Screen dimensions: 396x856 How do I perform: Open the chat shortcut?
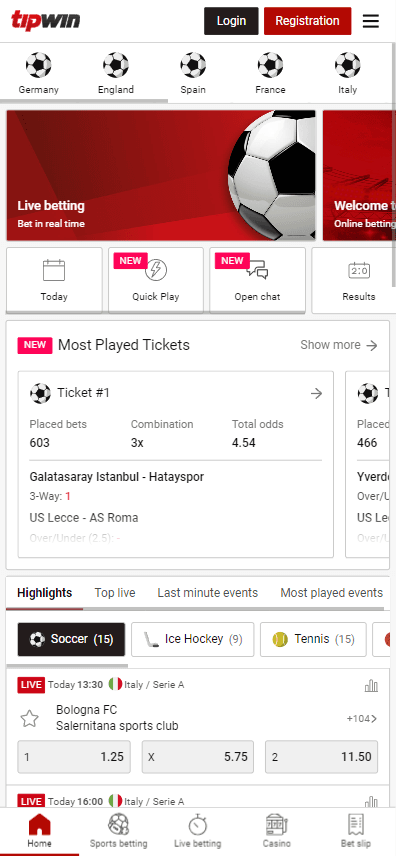tap(257, 280)
